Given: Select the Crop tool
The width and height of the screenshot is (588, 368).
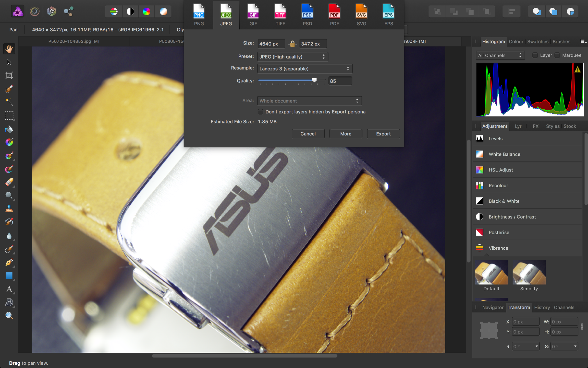Looking at the screenshot, I should click(x=9, y=75).
